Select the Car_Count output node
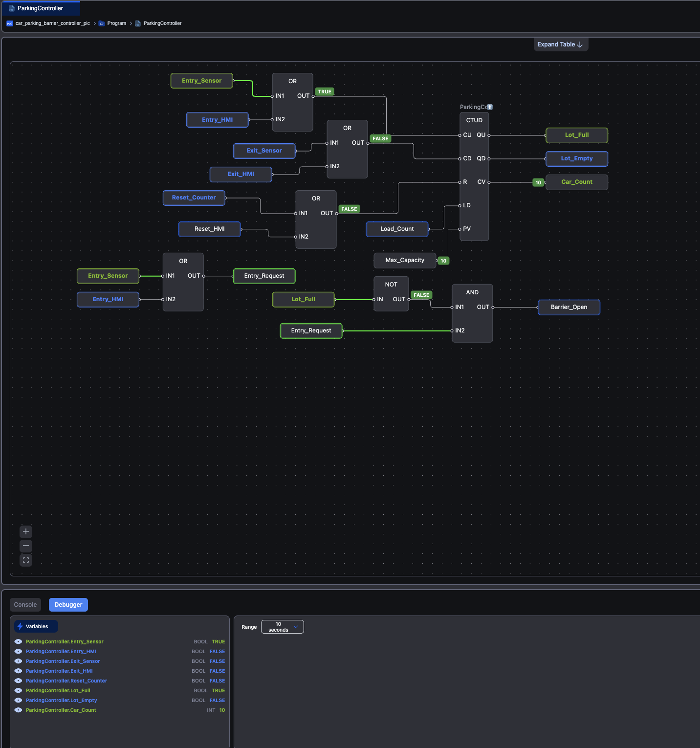The width and height of the screenshot is (700, 748). 577,182
